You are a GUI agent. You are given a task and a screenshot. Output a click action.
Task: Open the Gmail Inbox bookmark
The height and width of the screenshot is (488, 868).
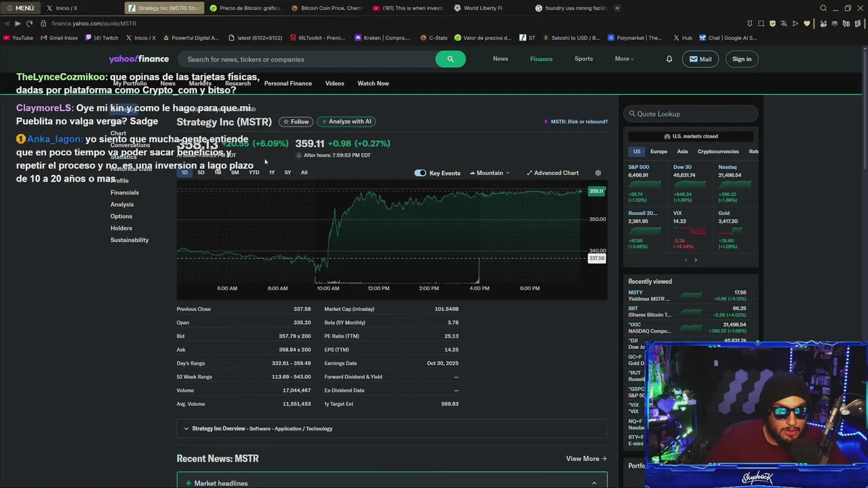pyautogui.click(x=59, y=38)
